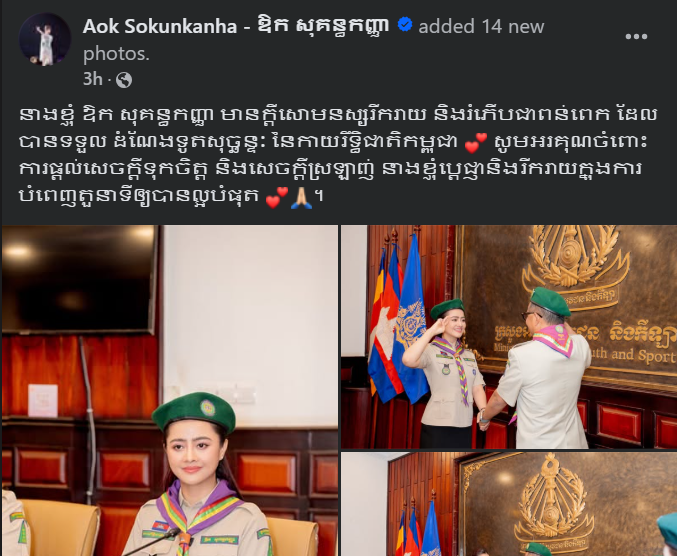Open the 3h post timestamp
This screenshot has width=677, height=556.
point(92,79)
